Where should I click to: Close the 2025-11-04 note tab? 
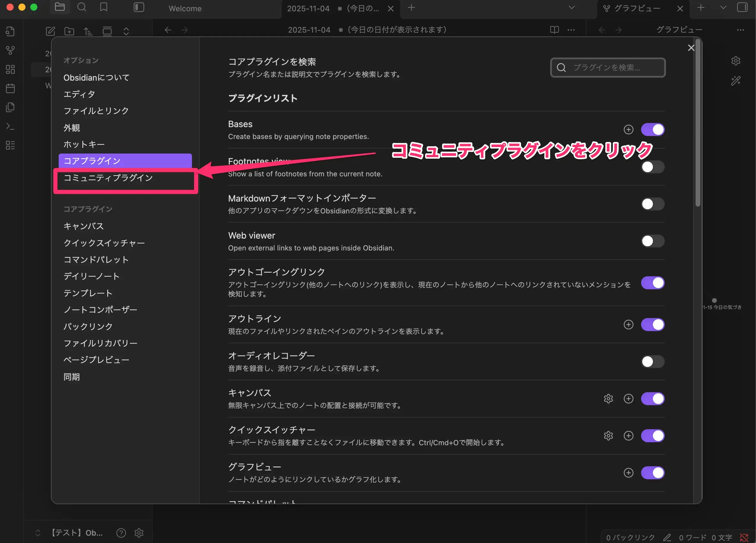[x=391, y=9]
